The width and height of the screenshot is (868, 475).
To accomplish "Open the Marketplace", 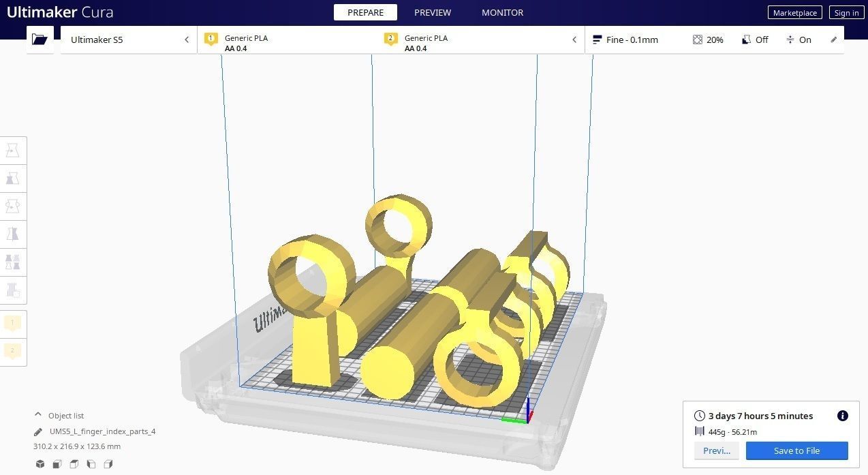I will coord(794,13).
